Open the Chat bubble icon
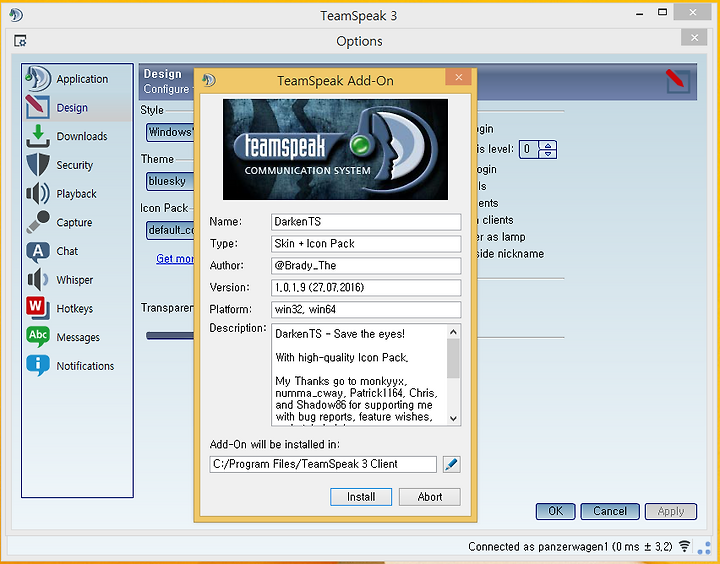The height and width of the screenshot is (564, 720). (x=38, y=251)
